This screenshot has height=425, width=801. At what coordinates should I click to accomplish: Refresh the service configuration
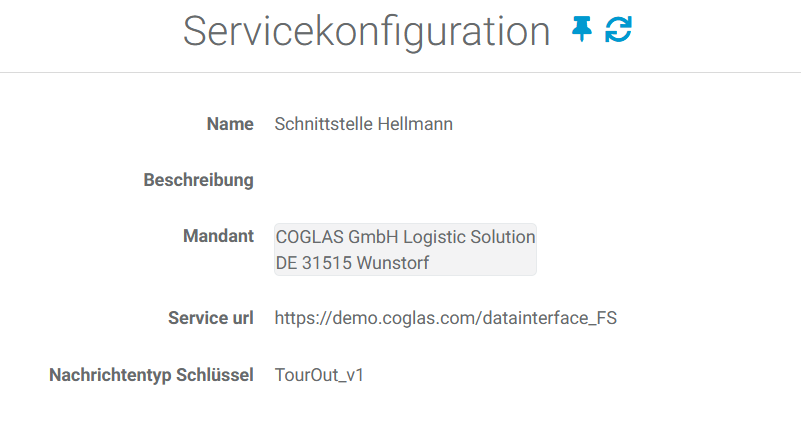(x=619, y=30)
